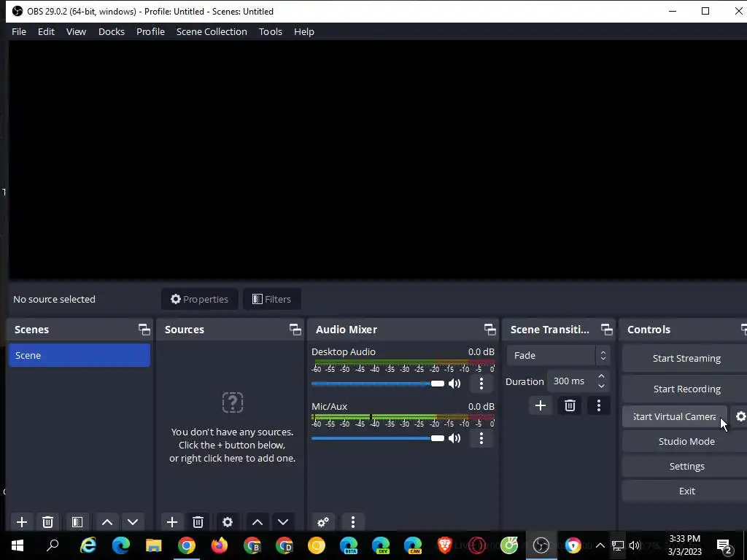This screenshot has width=747, height=560.
Task: Open transition properties three-dot menu
Action: pos(599,405)
